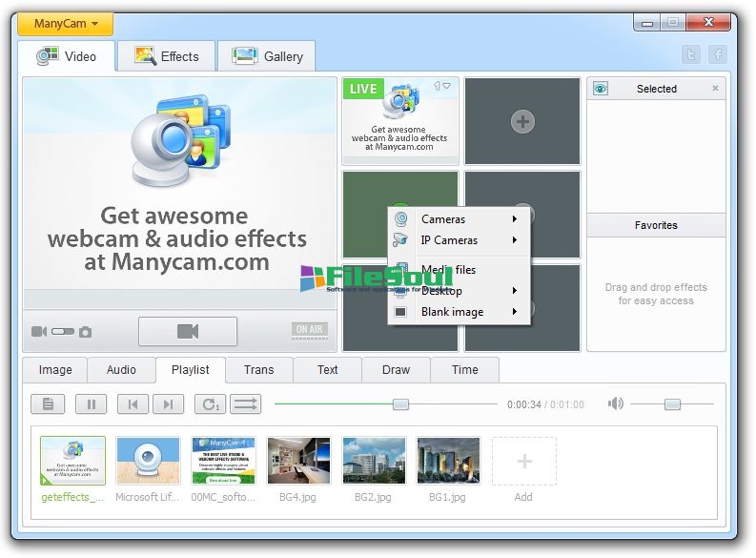Viewport: 756px width, 558px height.
Task: Select the BG2.jpg thumbnail in the playlist
Action: (374, 461)
